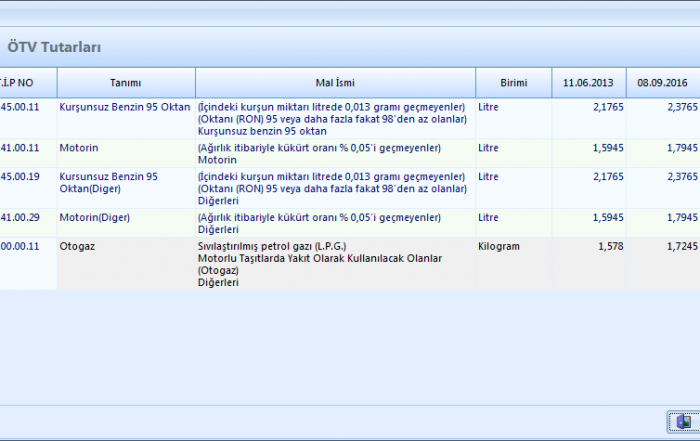Select the 11.06.2013 date column header
This screenshot has width=700, height=441.
click(588, 82)
